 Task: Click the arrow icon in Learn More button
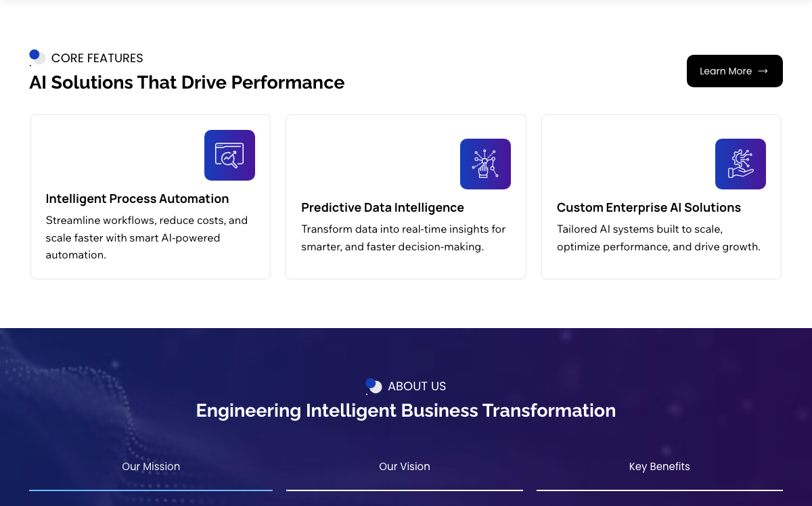click(x=763, y=71)
